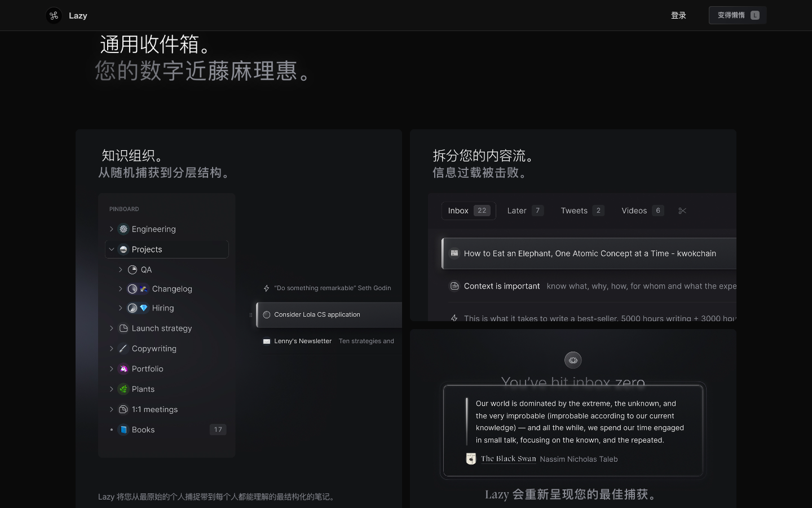The image size is (812, 508).
Task: Select the Portfolio tree row label
Action: tap(148, 369)
